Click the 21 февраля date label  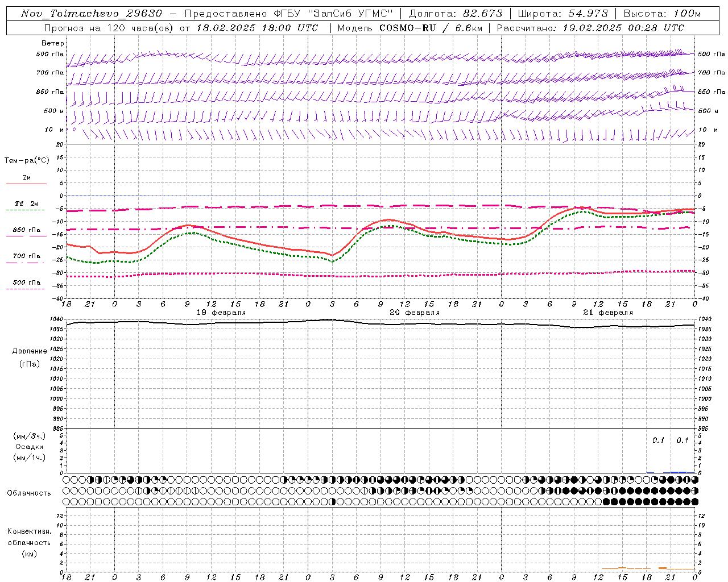(608, 313)
